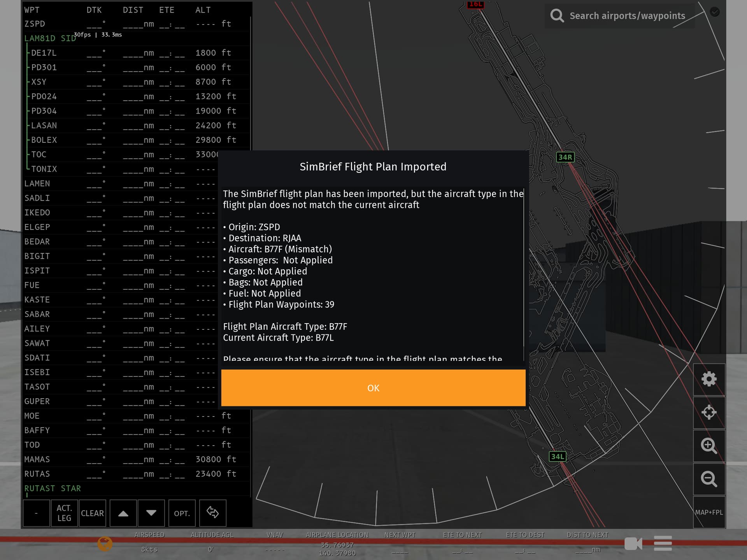
Task: Select waypoint AILEY row
Action: coord(121,329)
